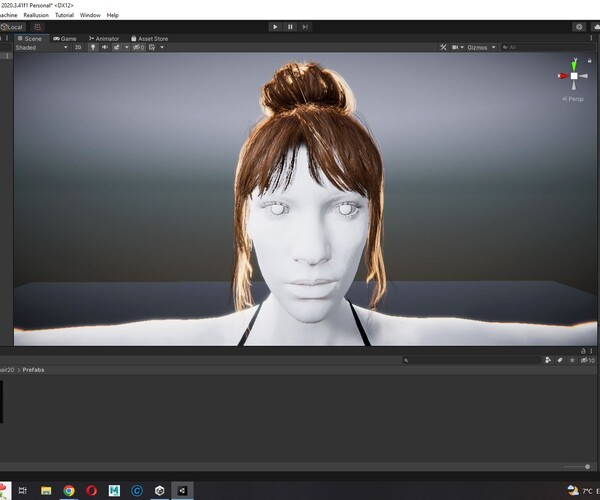Switch the Persp projection label
The height and width of the screenshot is (500, 600).
pos(573,99)
